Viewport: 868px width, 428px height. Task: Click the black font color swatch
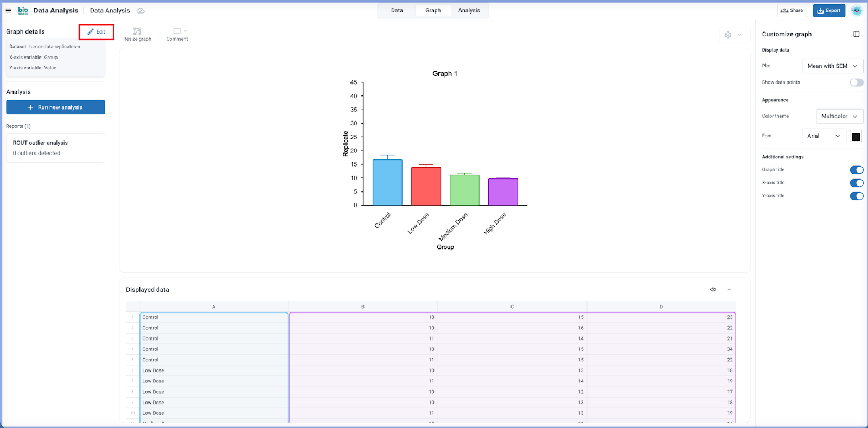(856, 137)
